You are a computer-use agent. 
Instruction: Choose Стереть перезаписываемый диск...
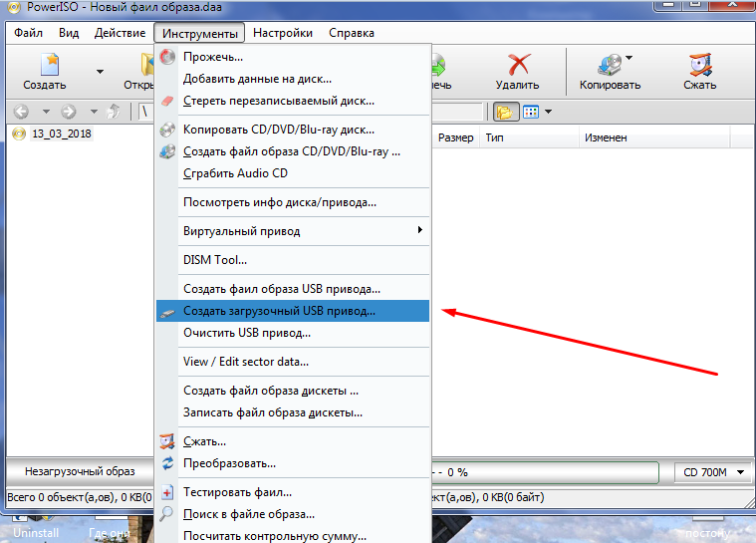(x=293, y=101)
